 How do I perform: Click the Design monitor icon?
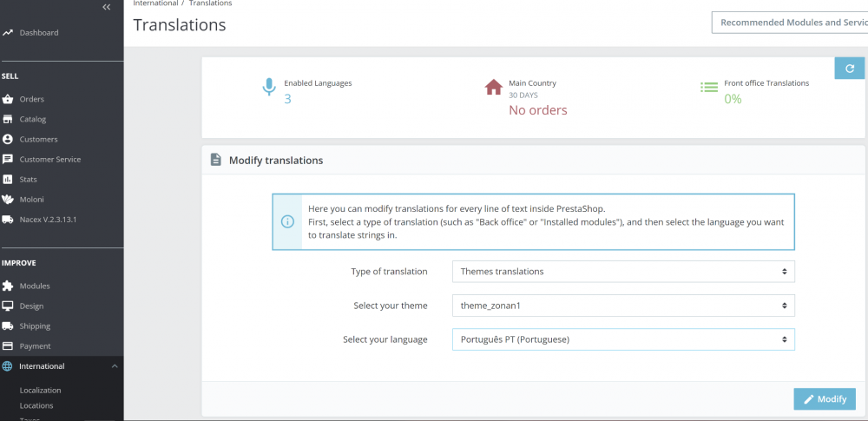(7, 306)
